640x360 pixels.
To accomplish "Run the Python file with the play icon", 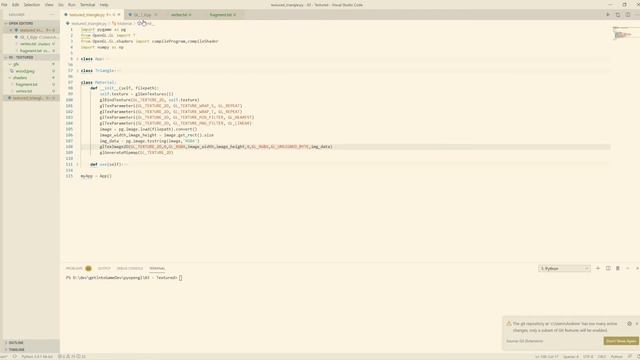I will click(x=608, y=15).
